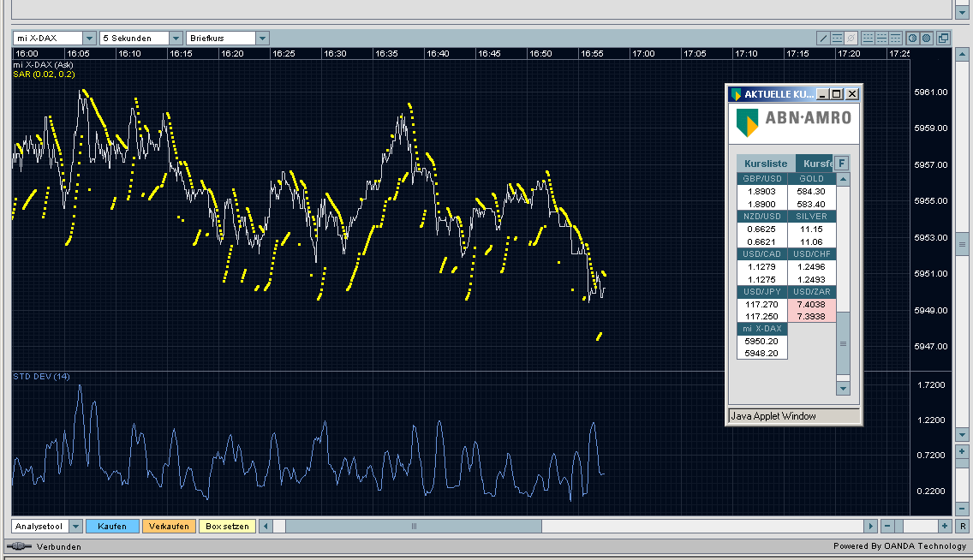The width and height of the screenshot is (973, 560).
Task: Click the quote list scrollbar thumb
Action: (843, 343)
